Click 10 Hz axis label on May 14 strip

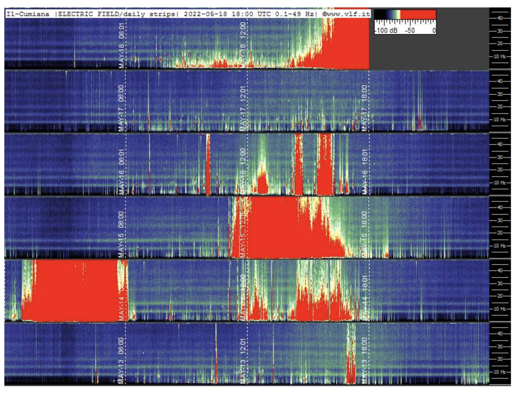tap(499, 309)
